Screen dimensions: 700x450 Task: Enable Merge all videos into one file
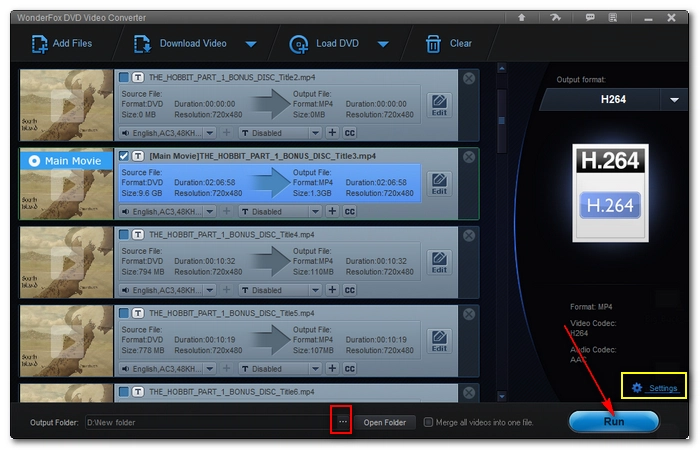(428, 422)
